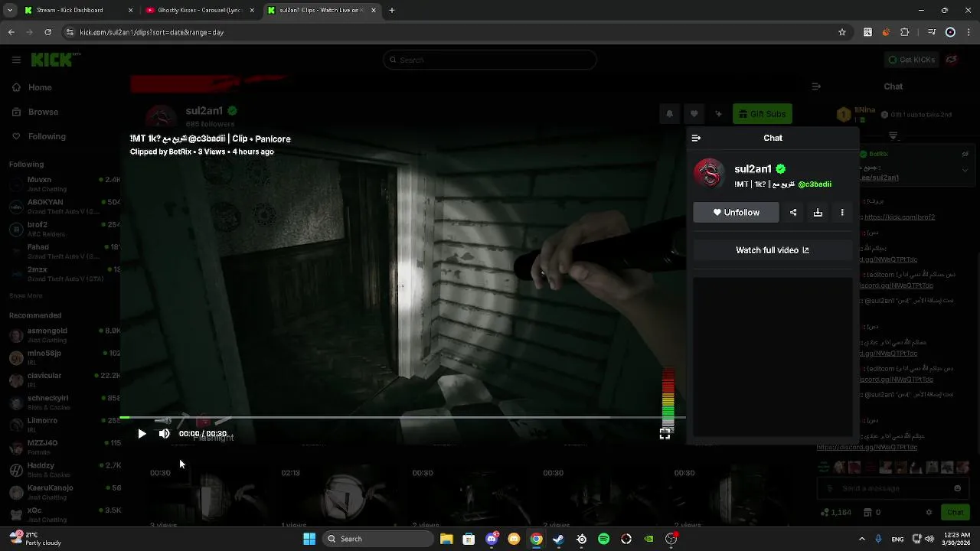Expand the pinned BotRix message

(965, 170)
